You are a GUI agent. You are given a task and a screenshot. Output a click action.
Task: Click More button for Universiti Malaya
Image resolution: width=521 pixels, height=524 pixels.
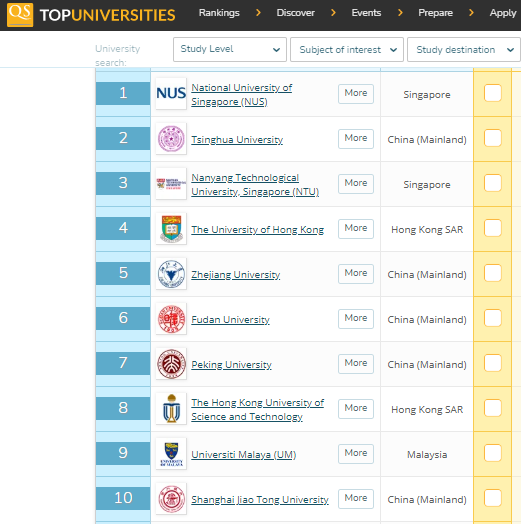(x=356, y=453)
